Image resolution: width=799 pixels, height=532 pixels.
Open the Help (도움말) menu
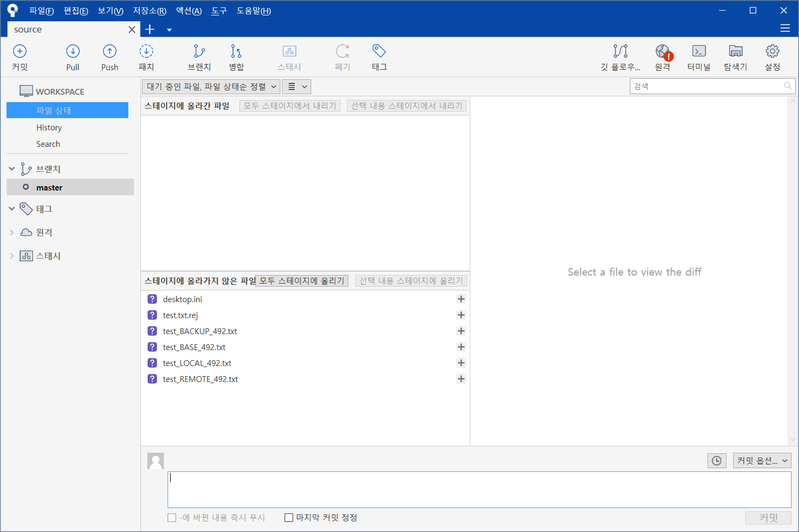[254, 11]
